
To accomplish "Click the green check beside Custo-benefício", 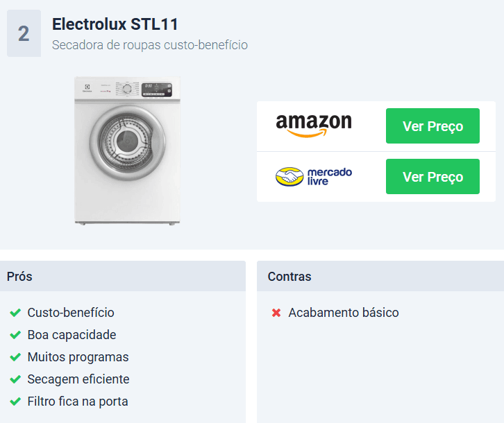I will pos(15,313).
